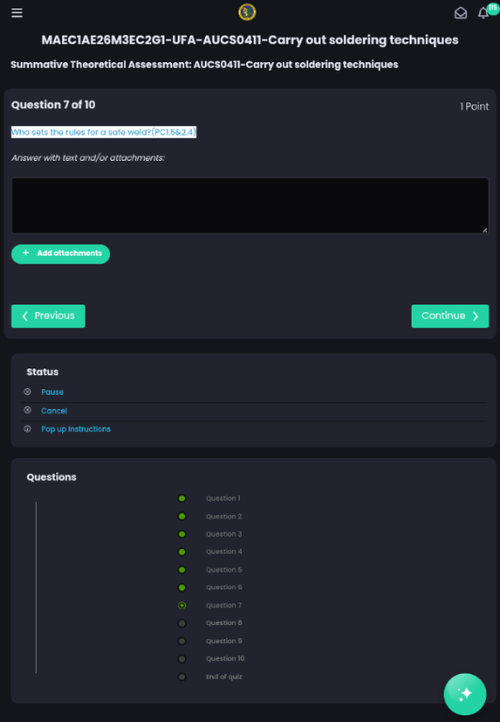Screen dimensions: 500x722
Task: Cancel the assessment
Action: (54, 410)
